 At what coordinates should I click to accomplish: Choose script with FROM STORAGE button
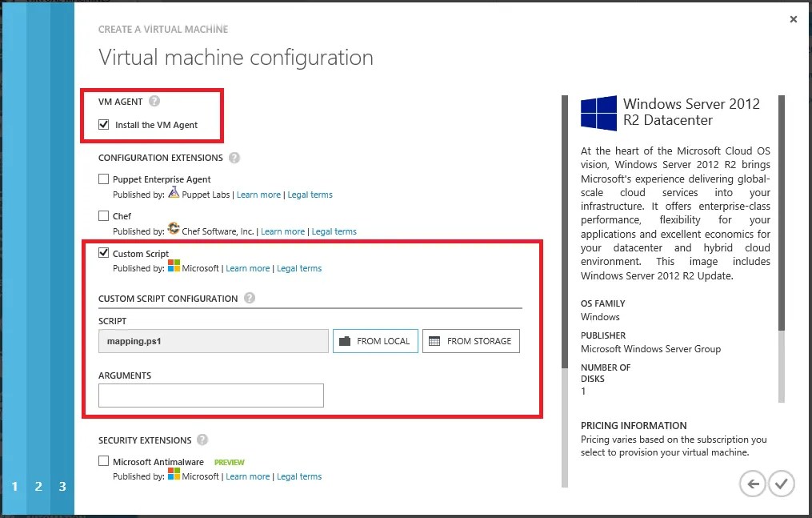[x=471, y=341]
